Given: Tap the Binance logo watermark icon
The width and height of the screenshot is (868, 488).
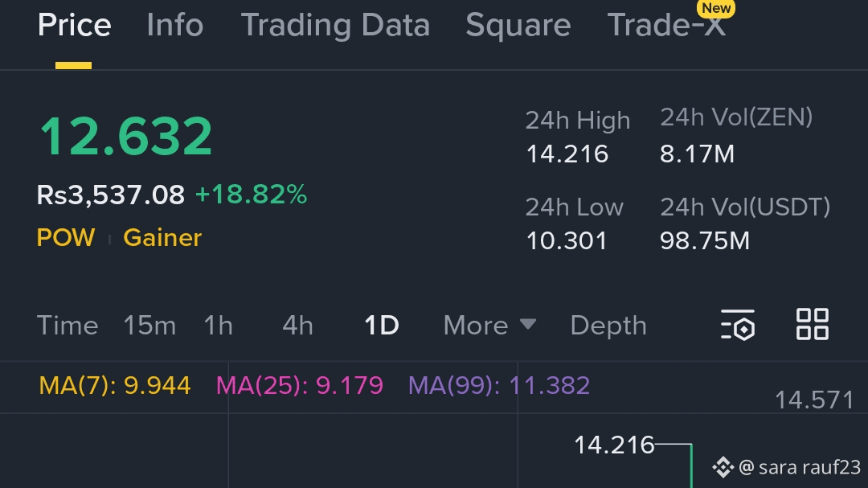Looking at the screenshot, I should [x=723, y=466].
